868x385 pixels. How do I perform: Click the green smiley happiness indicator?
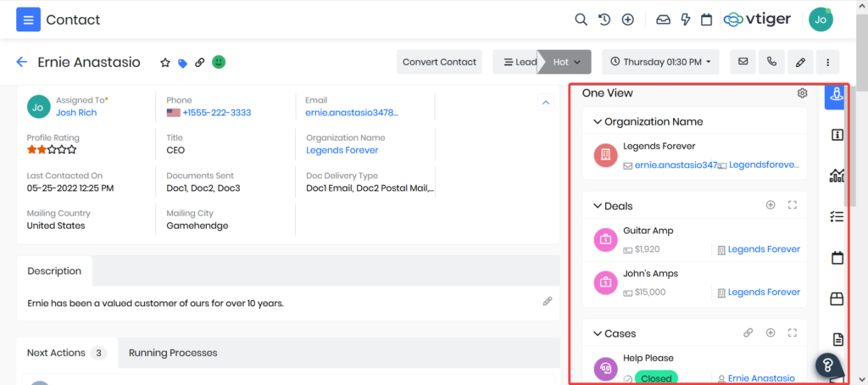pos(219,62)
